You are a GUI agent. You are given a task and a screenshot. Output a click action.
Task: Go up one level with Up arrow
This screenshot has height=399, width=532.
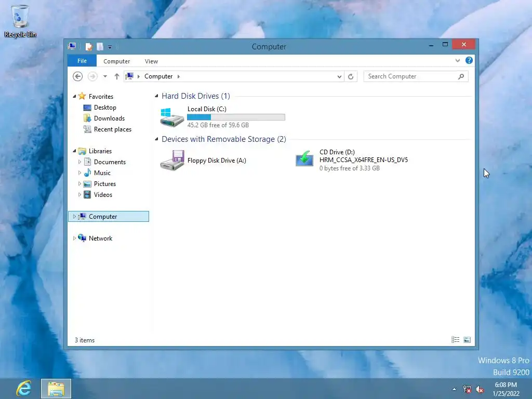pos(117,76)
